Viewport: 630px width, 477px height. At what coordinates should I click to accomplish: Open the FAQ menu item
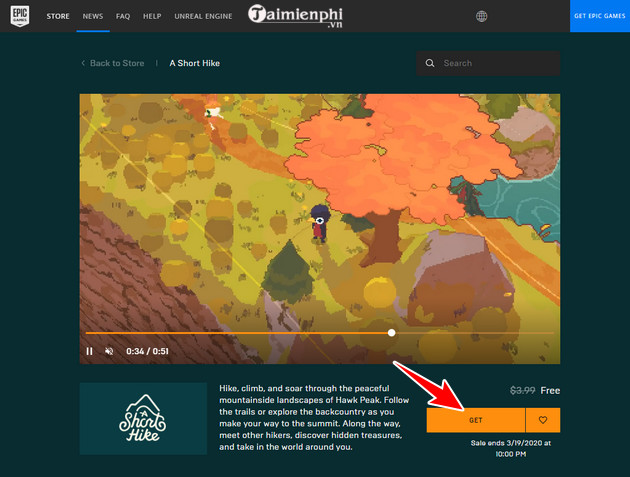[123, 16]
